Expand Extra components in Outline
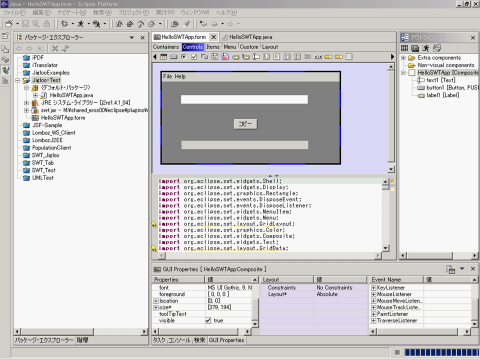The image size is (480, 360). coord(403,58)
